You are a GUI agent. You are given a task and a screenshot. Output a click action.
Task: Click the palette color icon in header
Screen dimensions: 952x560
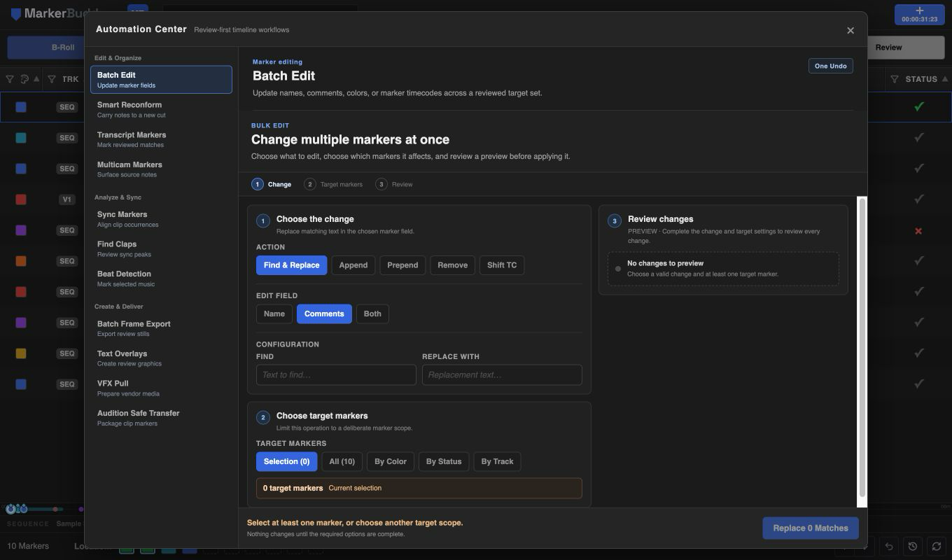click(x=24, y=79)
